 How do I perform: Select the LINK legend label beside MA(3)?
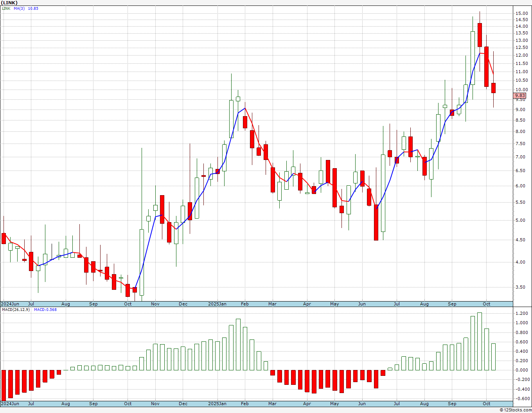click(x=6, y=8)
